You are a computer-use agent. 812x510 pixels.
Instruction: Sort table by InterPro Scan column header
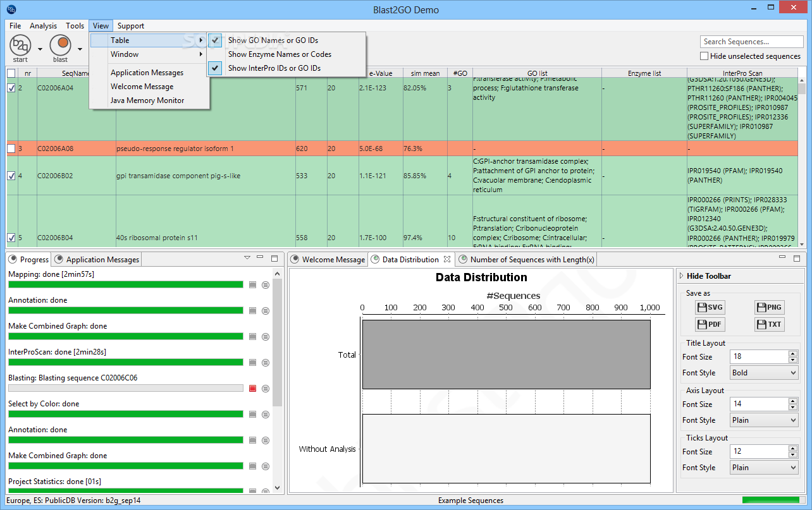point(742,73)
